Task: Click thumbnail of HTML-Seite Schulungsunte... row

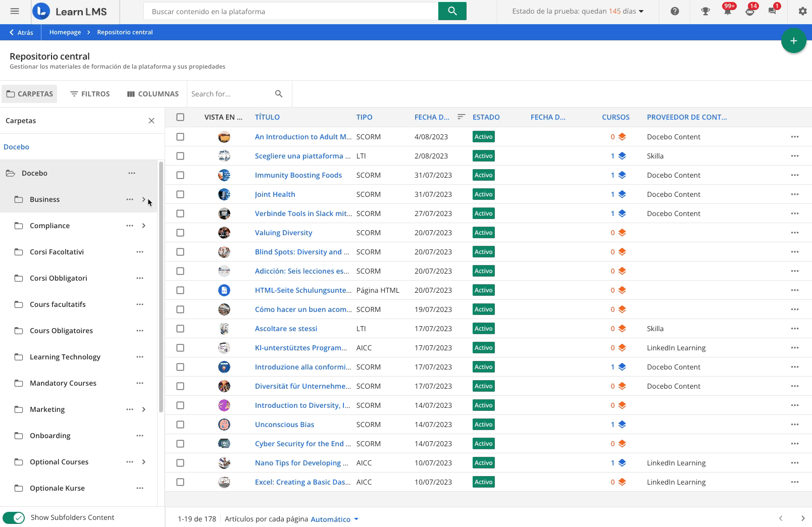Action: (224, 290)
